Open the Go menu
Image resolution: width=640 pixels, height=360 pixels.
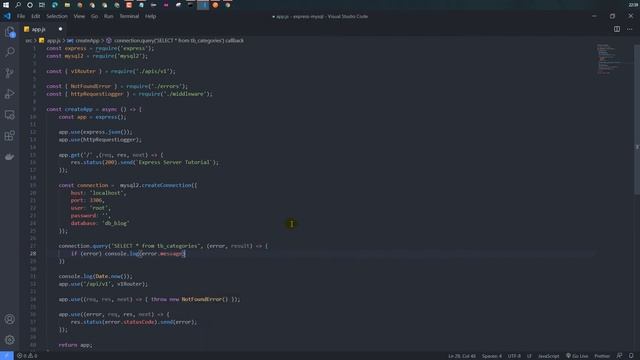tap(94, 16)
